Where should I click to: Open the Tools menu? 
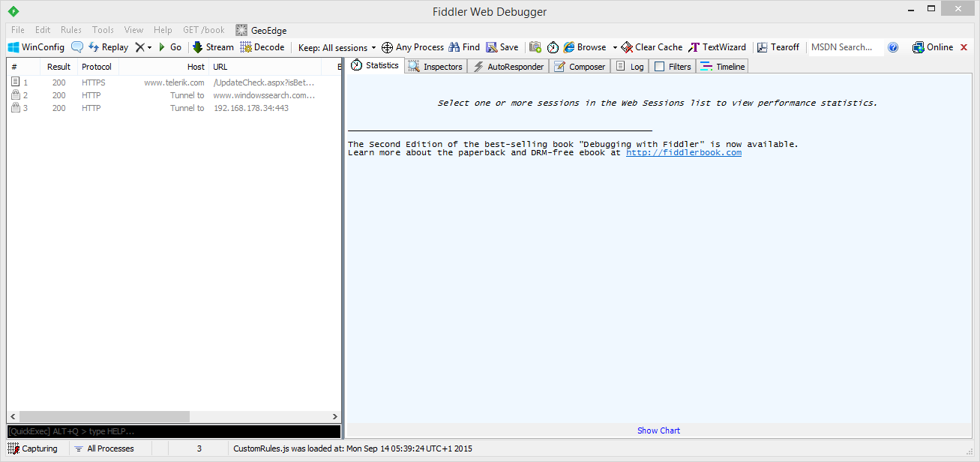point(103,30)
